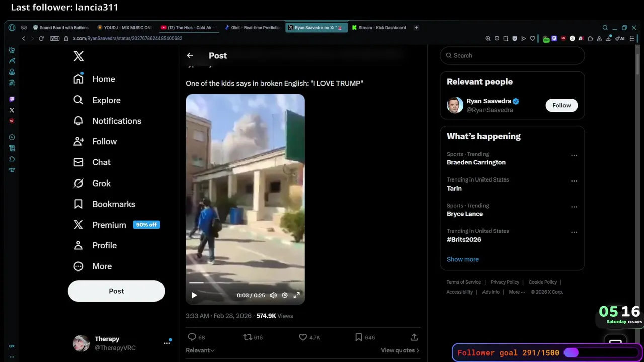Screen dimensions: 644x362
Task: Switch to Sound Board with Buttons tab
Action: 60,28
